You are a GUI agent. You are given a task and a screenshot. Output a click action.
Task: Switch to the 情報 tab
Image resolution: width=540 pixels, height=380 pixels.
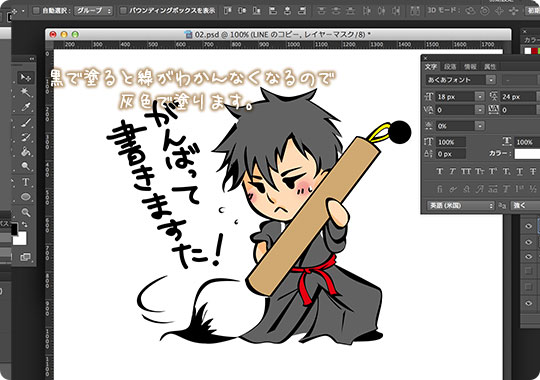(470, 67)
